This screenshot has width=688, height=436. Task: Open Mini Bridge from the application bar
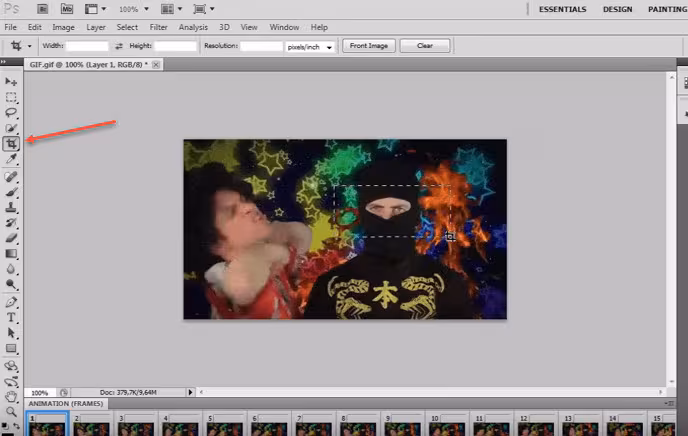point(67,9)
